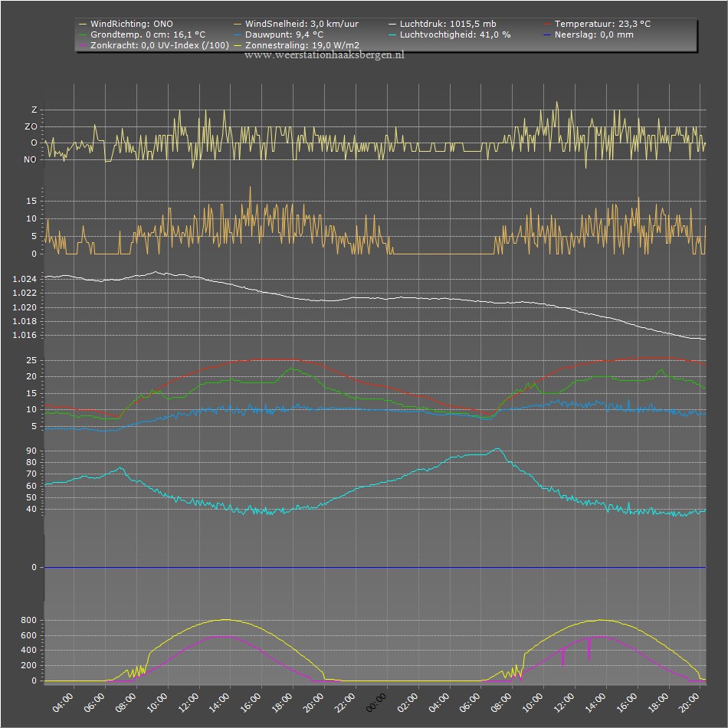Image resolution: width=728 pixels, height=728 pixels.
Task: Click the magenta Zonkracht legend color line
Action: point(83,45)
